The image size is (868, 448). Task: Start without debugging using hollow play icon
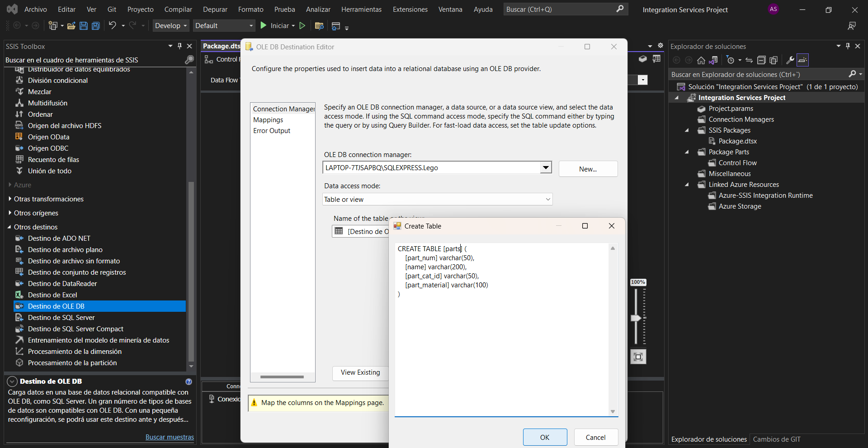click(302, 26)
